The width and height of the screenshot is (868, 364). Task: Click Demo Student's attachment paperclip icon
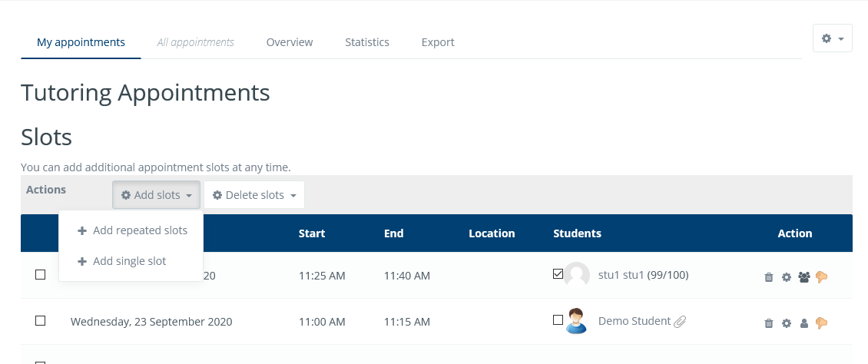click(680, 322)
